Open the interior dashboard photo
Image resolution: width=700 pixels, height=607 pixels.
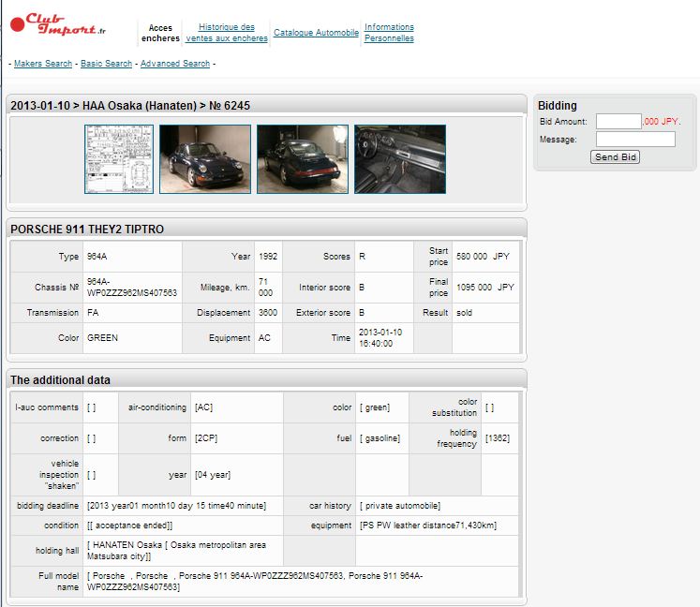tap(399, 159)
